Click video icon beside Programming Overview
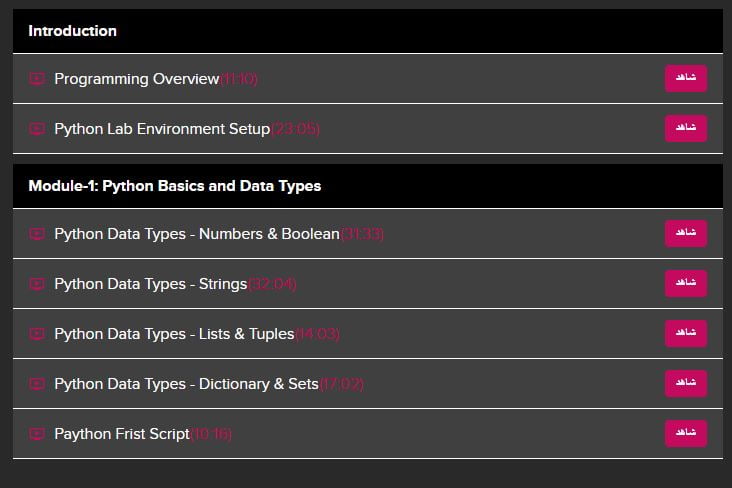Image resolution: width=732 pixels, height=488 pixels. click(x=37, y=78)
